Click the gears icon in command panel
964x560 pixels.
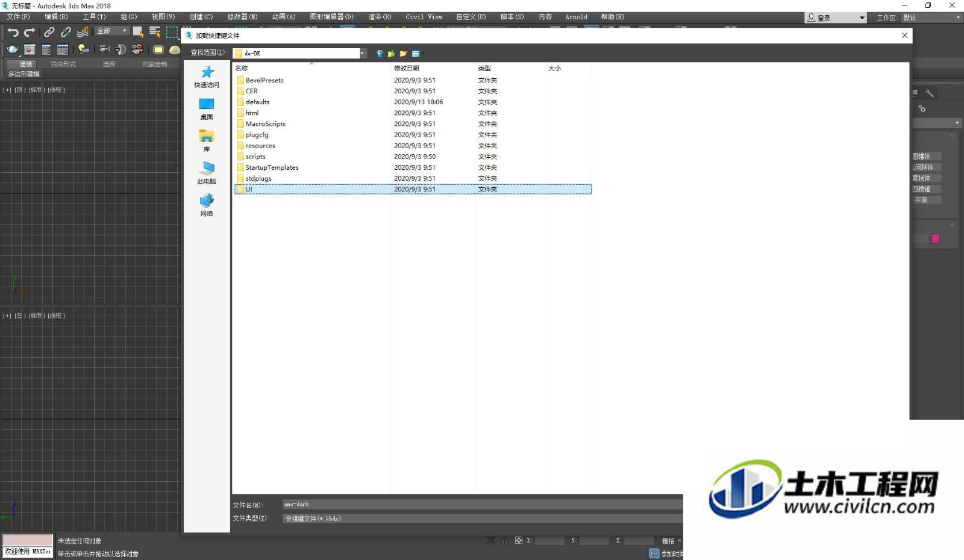pyautogui.click(x=922, y=109)
